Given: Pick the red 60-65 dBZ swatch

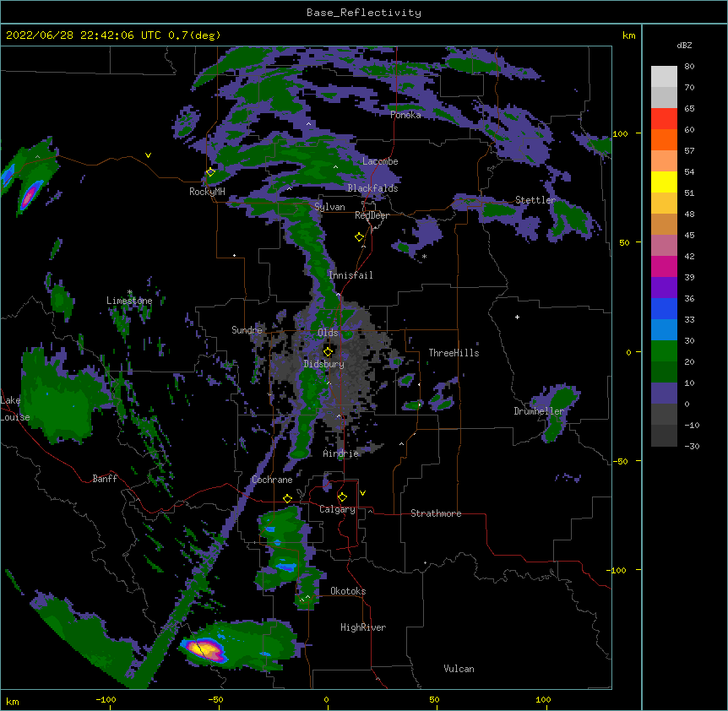Looking at the screenshot, I should (664, 119).
